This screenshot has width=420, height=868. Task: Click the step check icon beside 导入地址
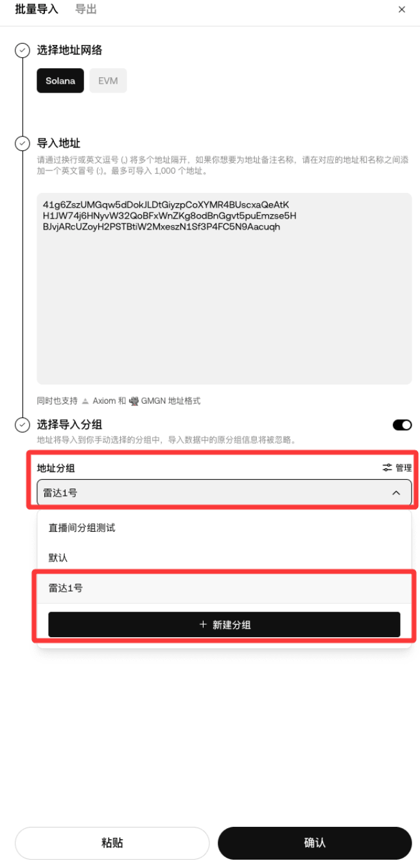22,143
